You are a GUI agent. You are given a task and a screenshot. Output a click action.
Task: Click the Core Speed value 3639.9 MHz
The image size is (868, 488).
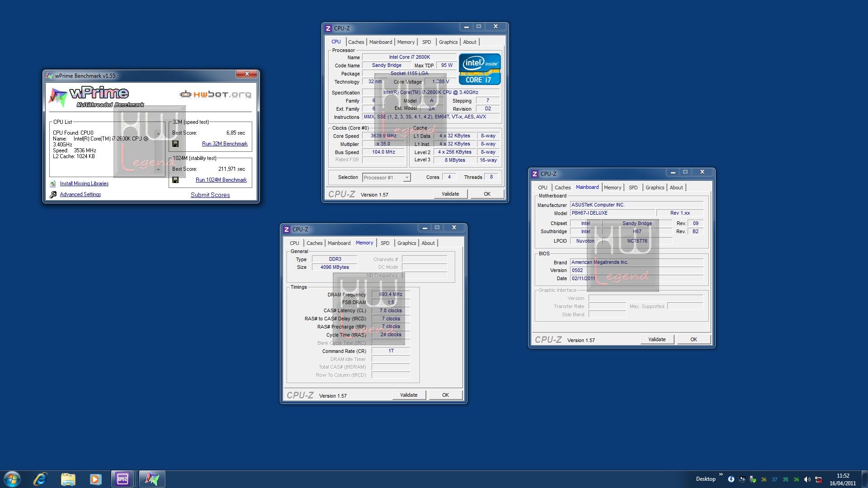coord(383,136)
